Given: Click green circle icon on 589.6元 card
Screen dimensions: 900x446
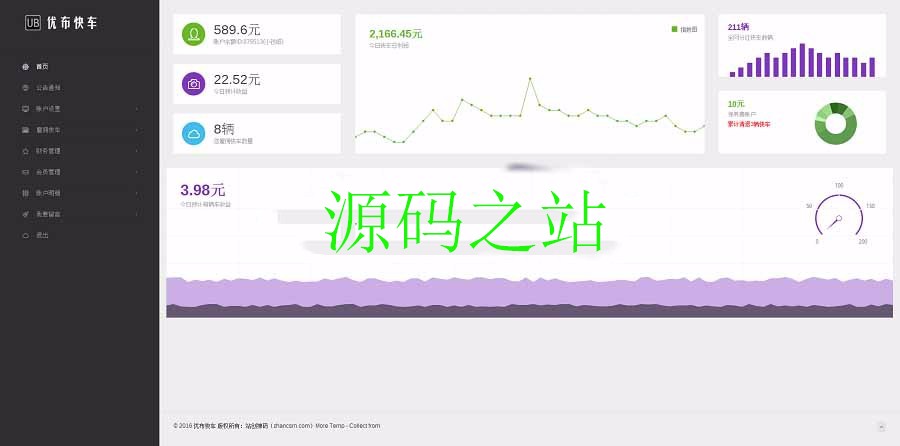Looking at the screenshot, I should tap(193, 34).
